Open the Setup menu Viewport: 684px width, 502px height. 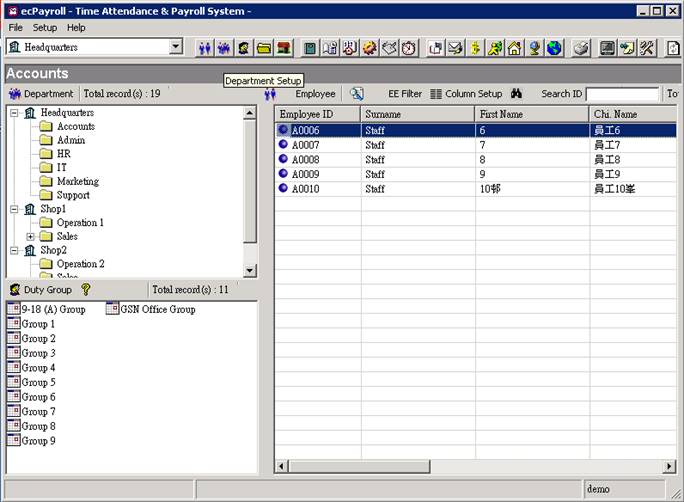tap(45, 27)
